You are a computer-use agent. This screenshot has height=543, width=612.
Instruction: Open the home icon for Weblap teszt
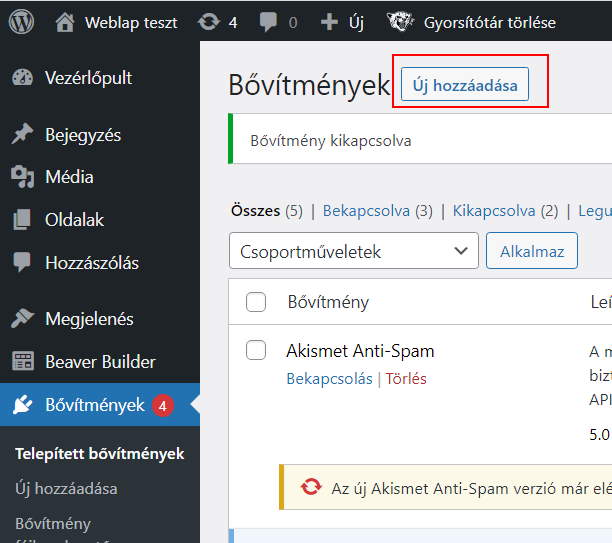(x=65, y=22)
